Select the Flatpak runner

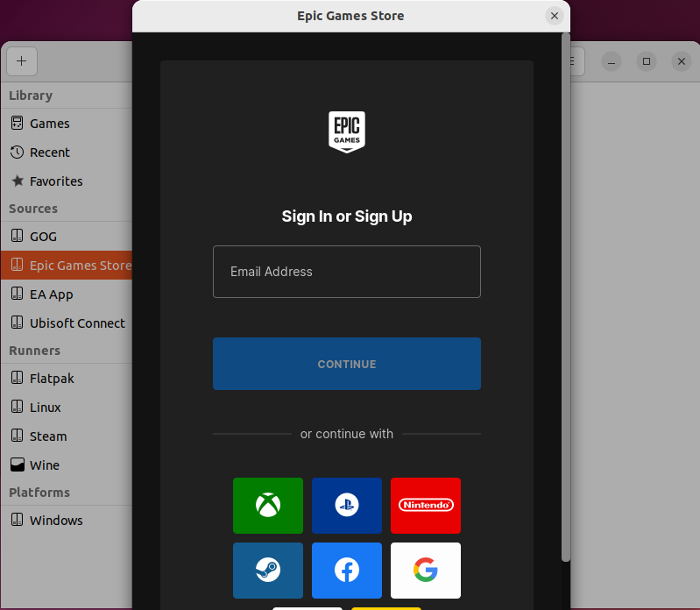(x=67, y=379)
